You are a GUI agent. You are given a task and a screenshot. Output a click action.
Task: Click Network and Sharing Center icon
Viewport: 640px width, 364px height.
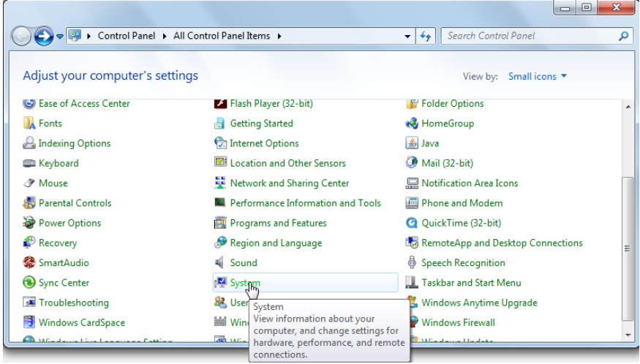(x=220, y=183)
